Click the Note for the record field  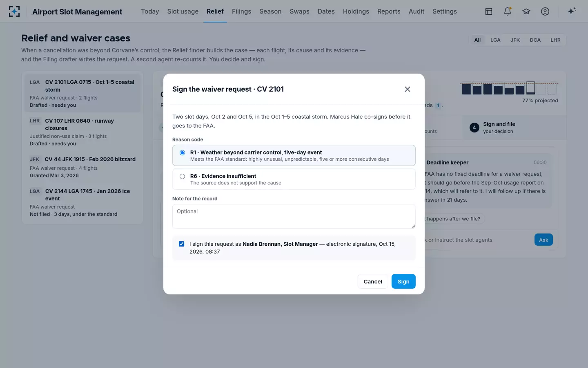(x=294, y=216)
